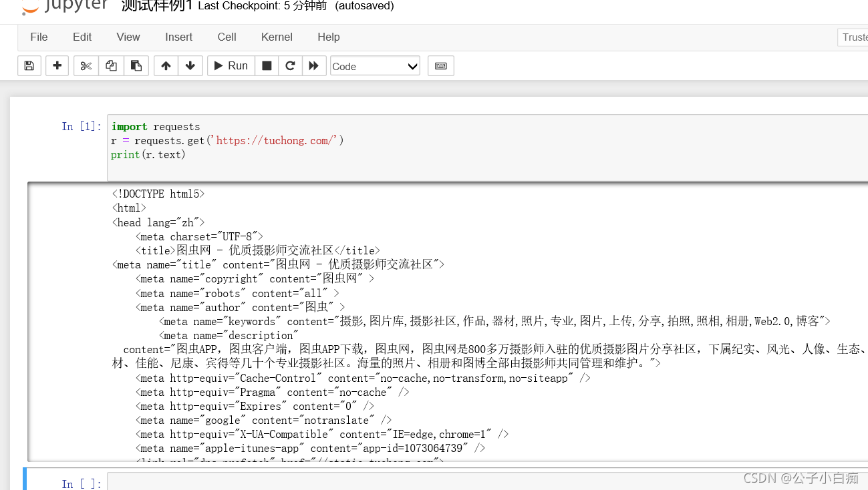The height and width of the screenshot is (490, 868).
Task: Copy selected cells icon
Action: pyautogui.click(x=111, y=66)
